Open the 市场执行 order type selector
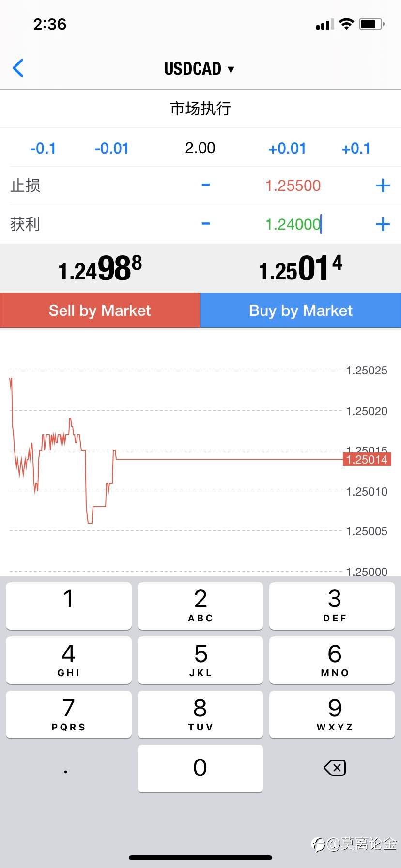The height and width of the screenshot is (868, 401). [x=200, y=108]
